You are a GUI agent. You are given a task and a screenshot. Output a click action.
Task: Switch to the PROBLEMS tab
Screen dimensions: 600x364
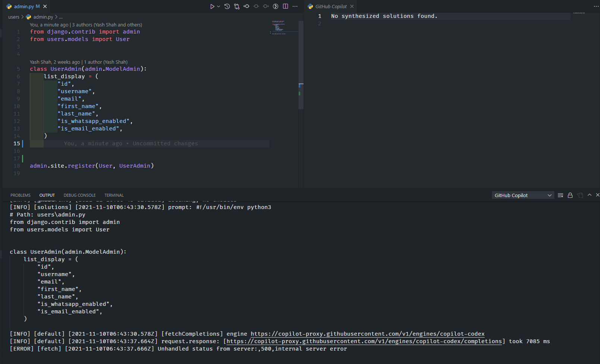click(20, 195)
